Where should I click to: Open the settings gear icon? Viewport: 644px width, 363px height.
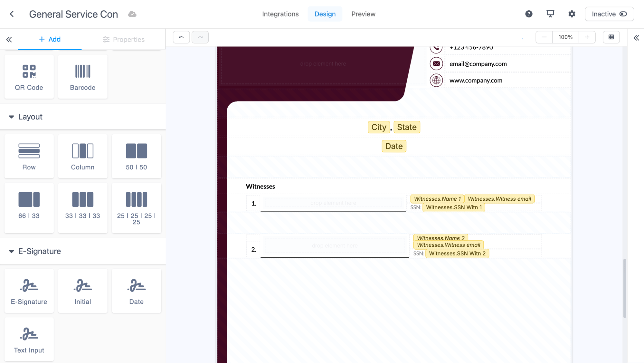point(572,14)
